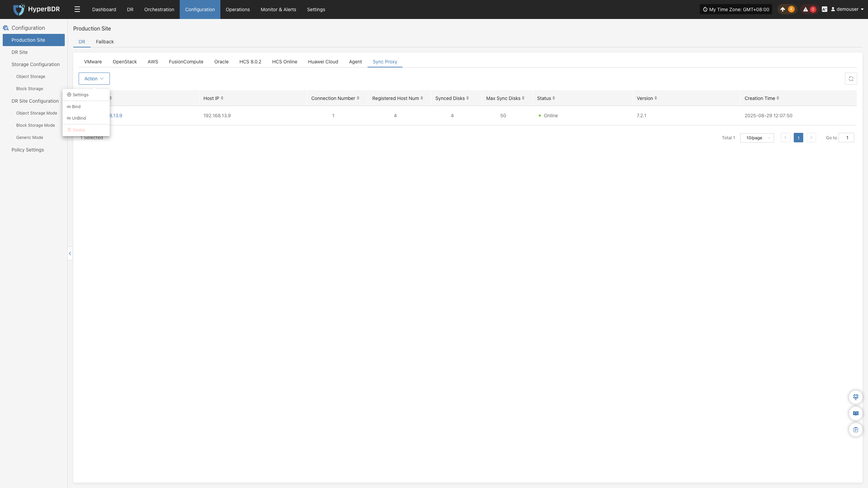The height and width of the screenshot is (488, 868).
Task: Open the demouser account dropdown
Action: click(x=847, y=9)
